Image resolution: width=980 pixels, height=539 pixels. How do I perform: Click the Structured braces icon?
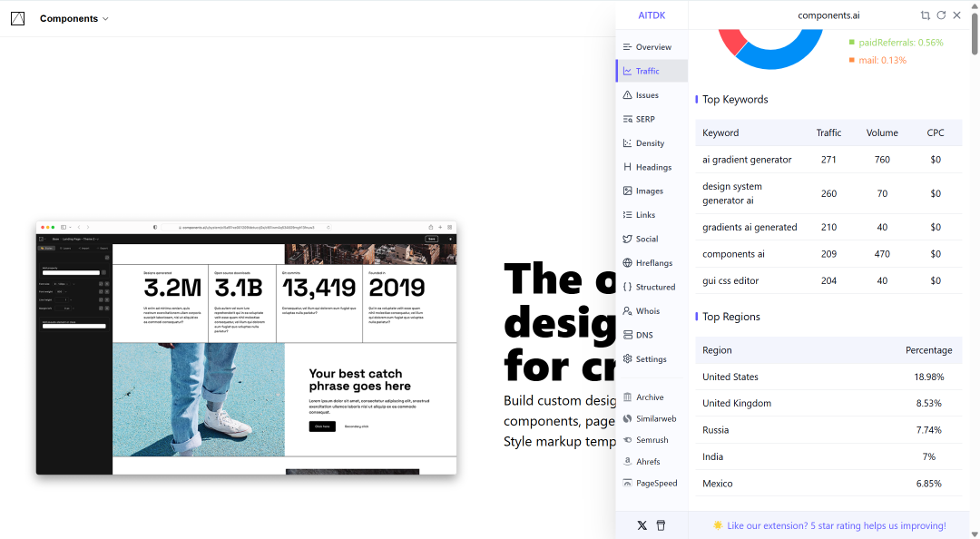628,287
